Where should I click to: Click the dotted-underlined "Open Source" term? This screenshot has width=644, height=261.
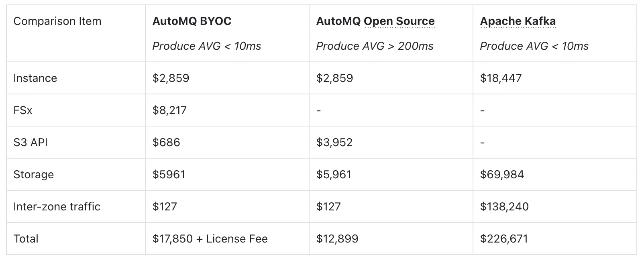pyautogui.click(x=399, y=21)
